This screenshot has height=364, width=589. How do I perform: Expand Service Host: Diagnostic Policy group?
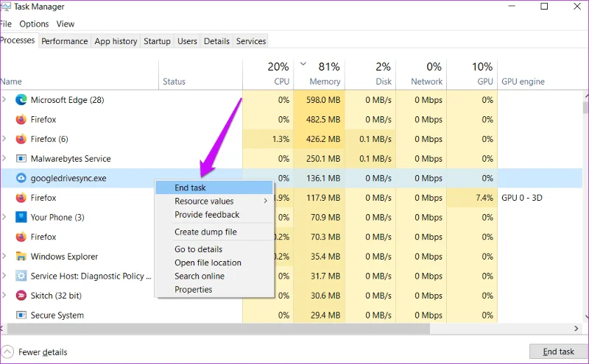pos(4,276)
